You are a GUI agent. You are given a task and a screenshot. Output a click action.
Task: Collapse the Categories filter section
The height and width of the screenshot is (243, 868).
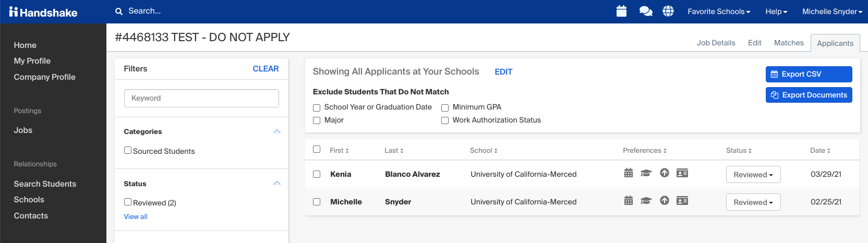277,131
